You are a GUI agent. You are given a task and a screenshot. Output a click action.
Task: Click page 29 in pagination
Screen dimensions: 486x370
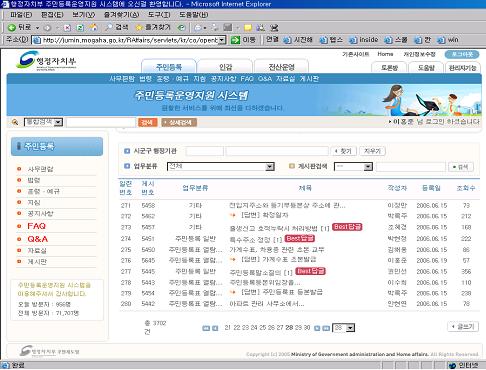point(298,328)
